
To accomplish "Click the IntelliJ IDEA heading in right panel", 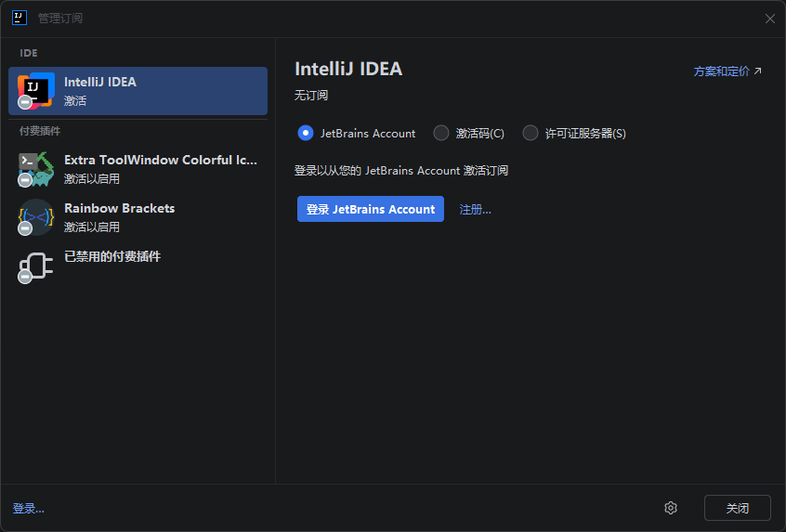I will [x=348, y=69].
